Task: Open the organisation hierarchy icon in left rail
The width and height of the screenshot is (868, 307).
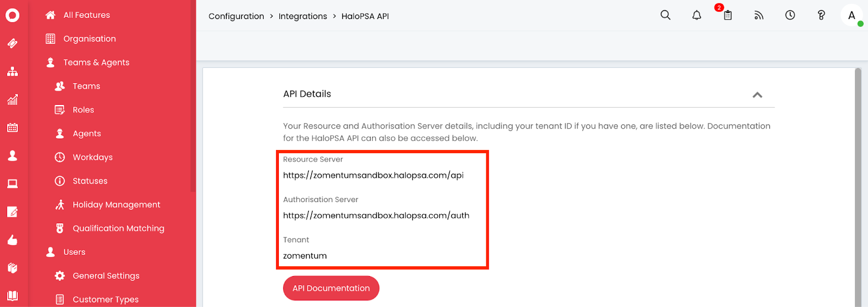Action: 12,72
